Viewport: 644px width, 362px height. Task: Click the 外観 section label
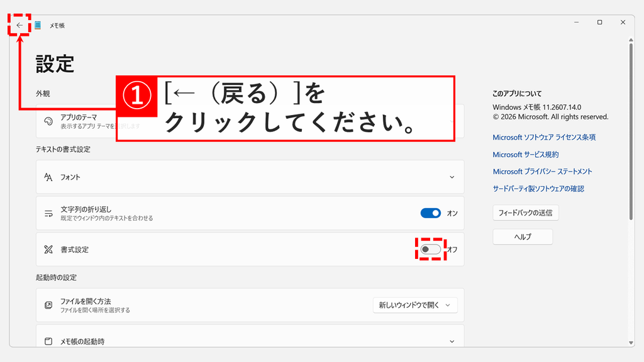43,94
